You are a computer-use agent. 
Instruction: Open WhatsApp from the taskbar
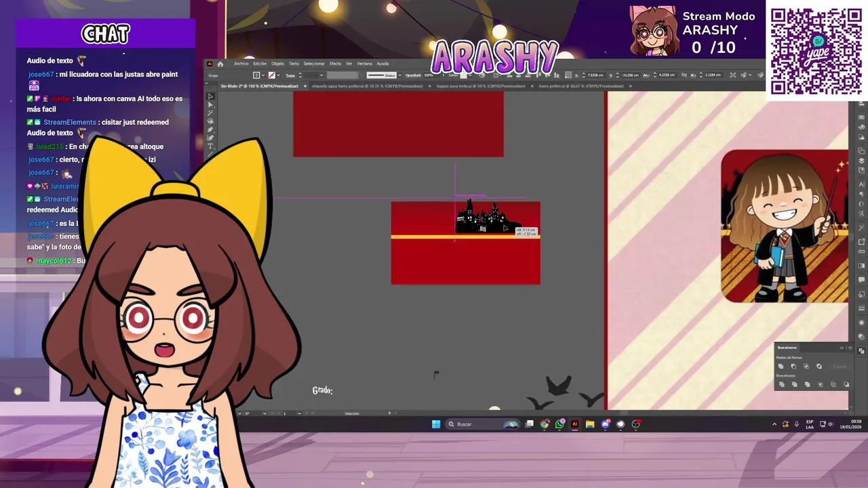click(559, 424)
